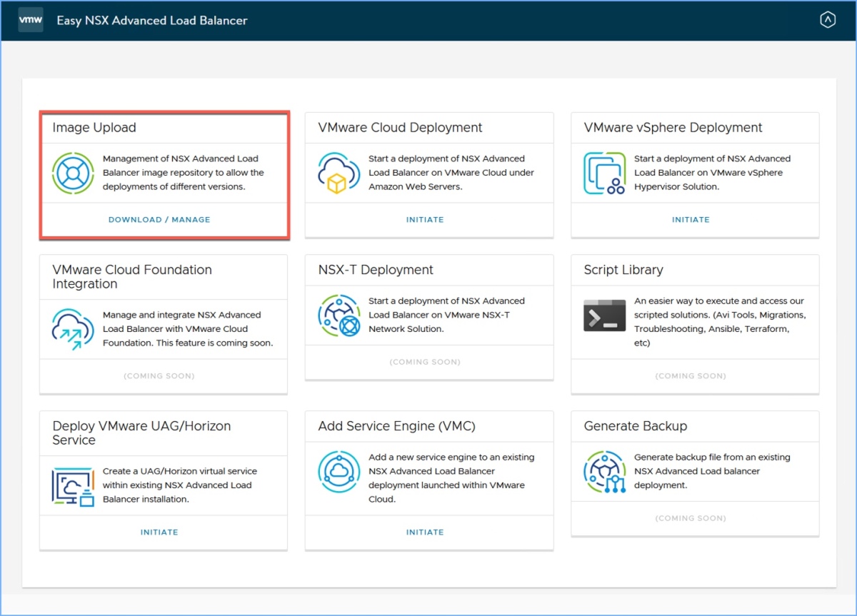Initiate the VMware vSphere Deployment

click(691, 220)
